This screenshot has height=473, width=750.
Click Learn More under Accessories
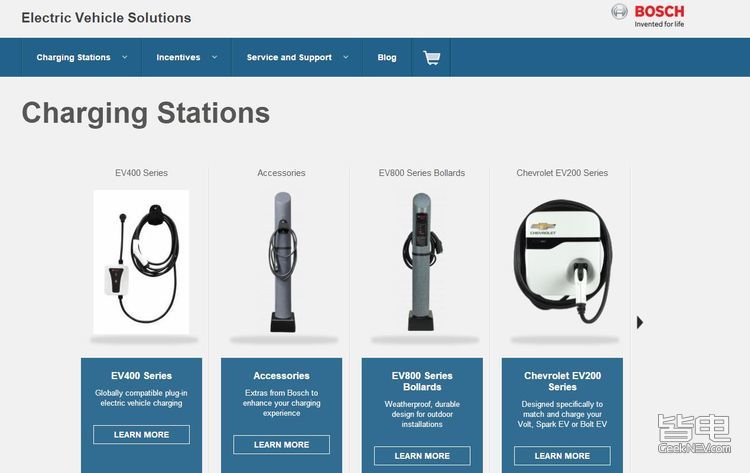(x=281, y=445)
